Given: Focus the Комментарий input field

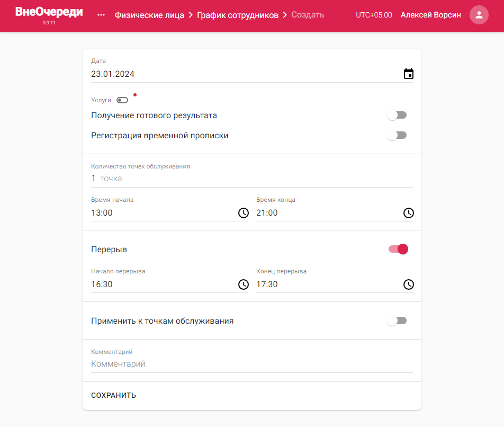Looking at the screenshot, I should [x=251, y=364].
